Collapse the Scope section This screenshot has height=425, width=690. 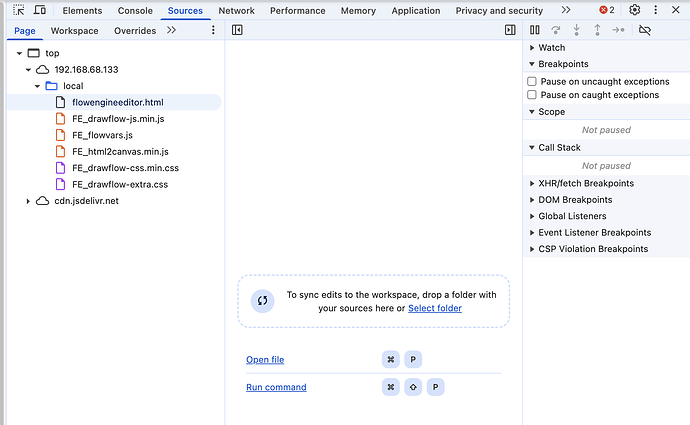pos(532,112)
